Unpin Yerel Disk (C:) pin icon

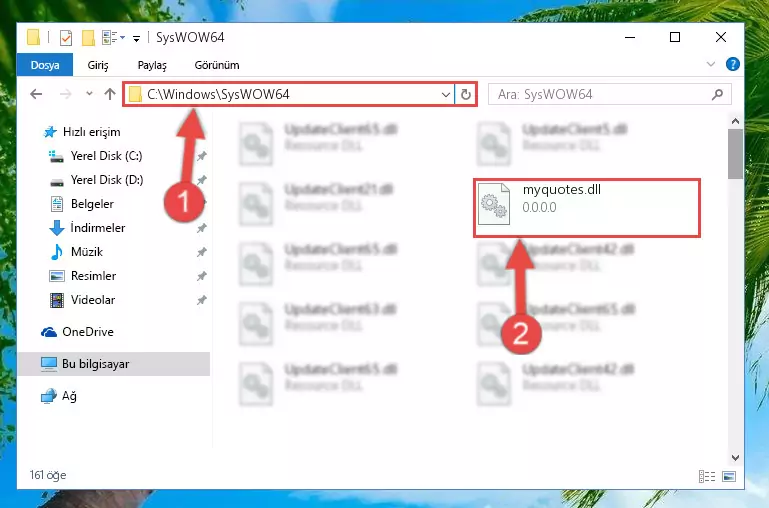tap(201, 156)
